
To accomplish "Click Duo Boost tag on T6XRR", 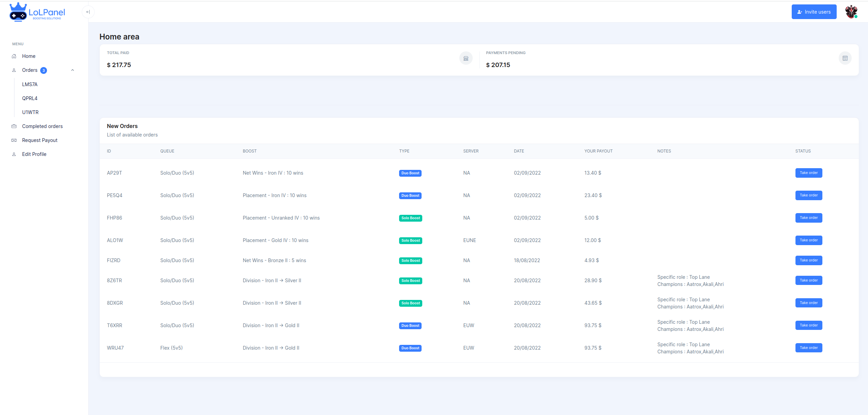I will pos(410,326).
